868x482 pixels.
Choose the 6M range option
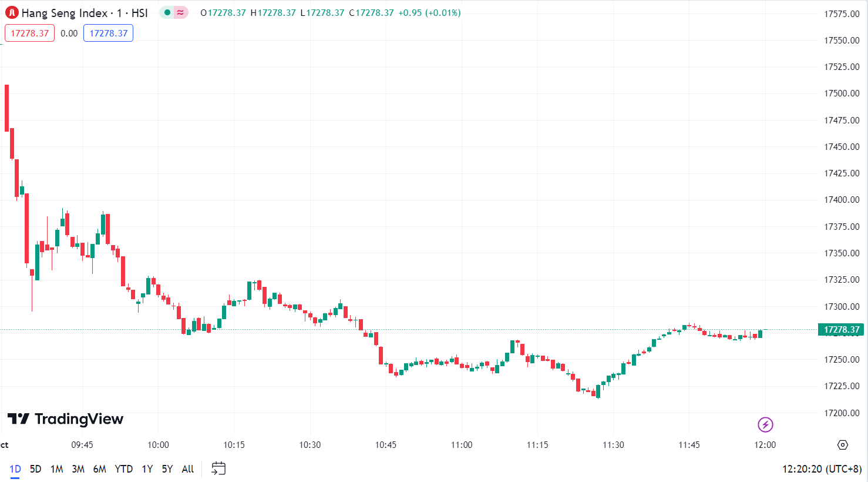100,468
